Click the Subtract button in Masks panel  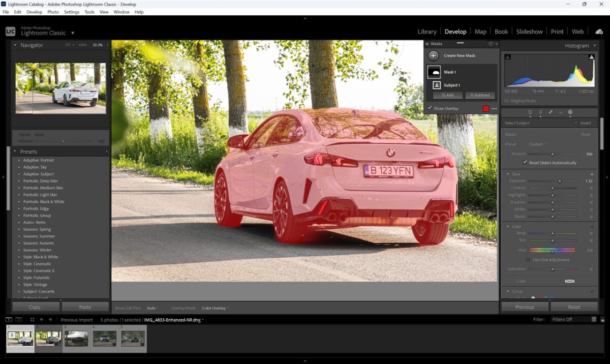point(480,95)
